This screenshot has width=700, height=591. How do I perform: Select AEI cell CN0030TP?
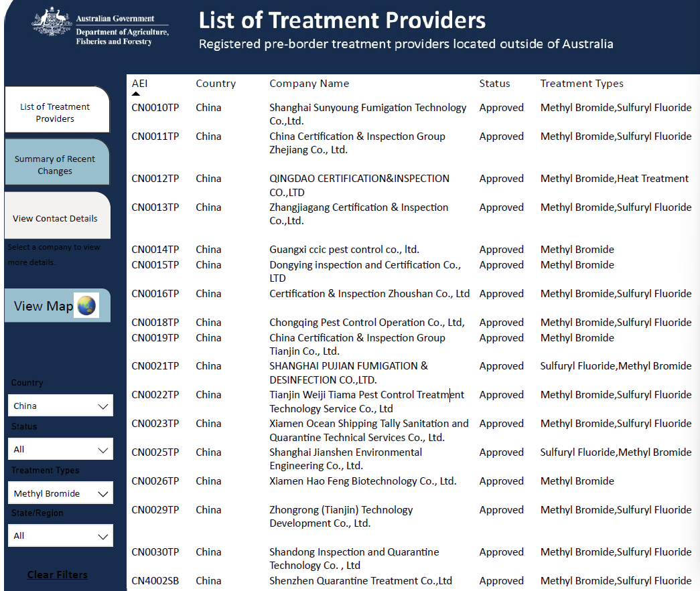155,552
